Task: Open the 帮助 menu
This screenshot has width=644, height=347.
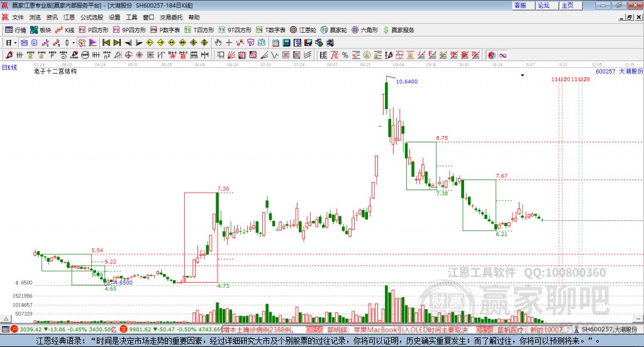Action: (194, 17)
